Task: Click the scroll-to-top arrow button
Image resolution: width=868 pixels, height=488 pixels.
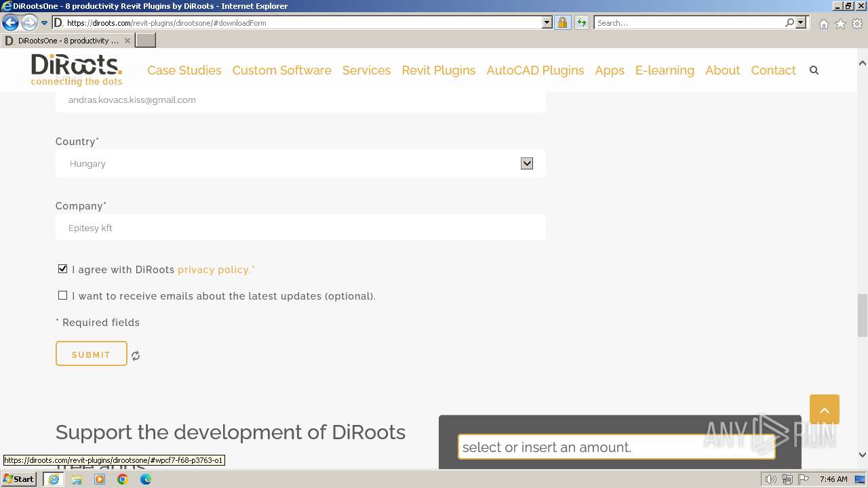Action: [825, 409]
